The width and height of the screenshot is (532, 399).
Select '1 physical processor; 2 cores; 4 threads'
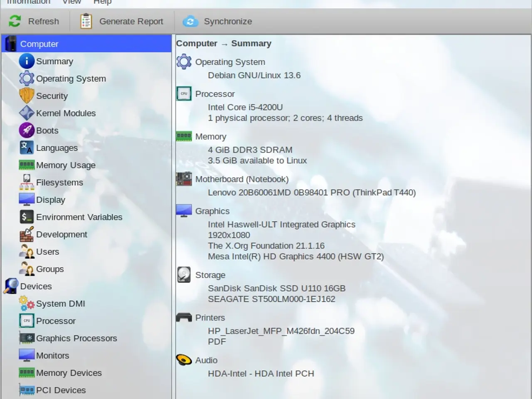click(285, 118)
